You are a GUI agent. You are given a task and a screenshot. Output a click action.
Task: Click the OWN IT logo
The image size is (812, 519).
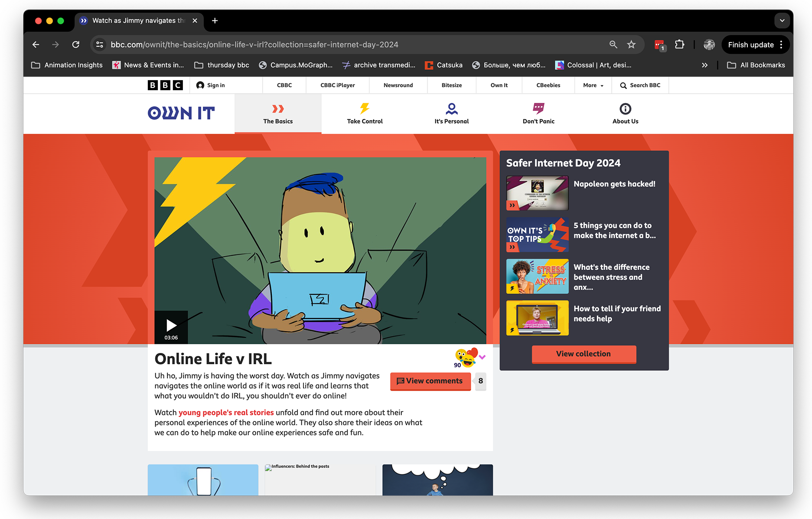pos(181,113)
